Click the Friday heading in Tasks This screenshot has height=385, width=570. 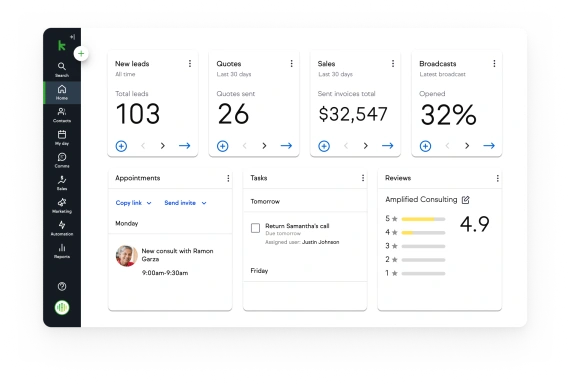(259, 271)
